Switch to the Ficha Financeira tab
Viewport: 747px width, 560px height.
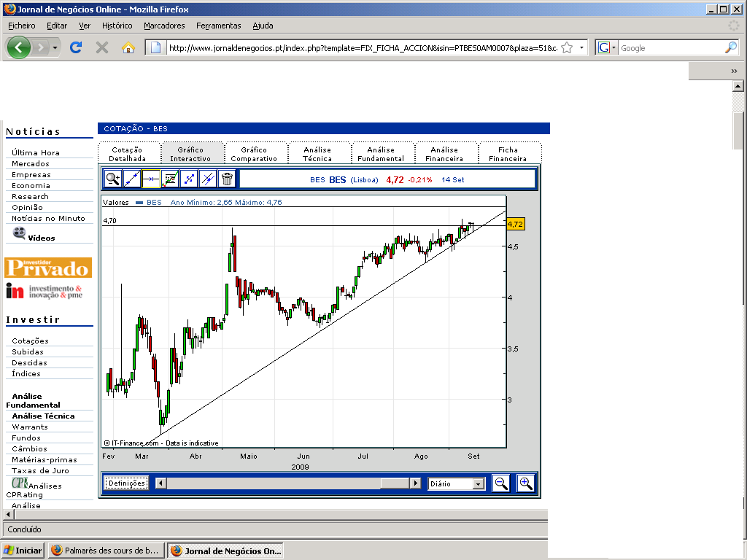508,155
